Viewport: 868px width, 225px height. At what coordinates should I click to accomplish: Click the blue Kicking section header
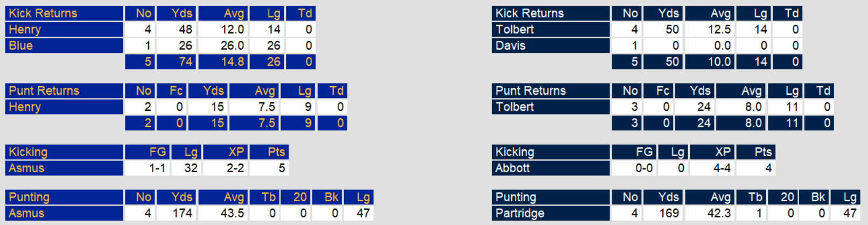pyautogui.click(x=28, y=152)
